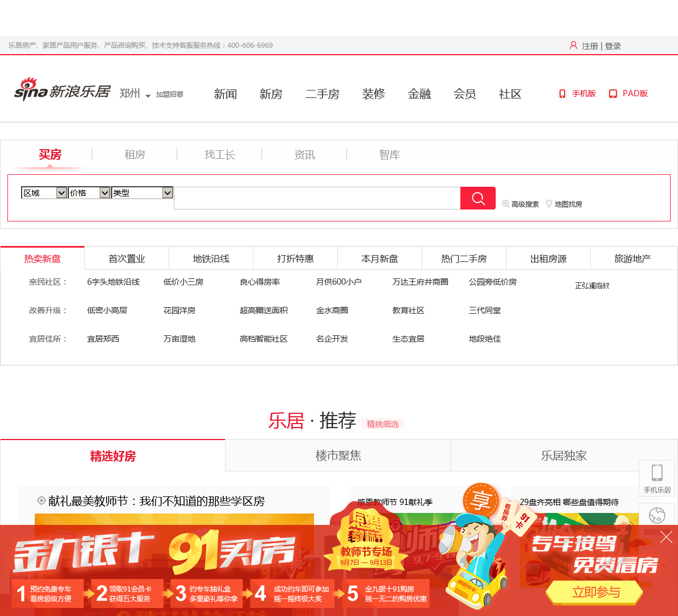Image resolution: width=678 pixels, height=616 pixels.
Task: Click the 注册 register link
Action: (590, 46)
